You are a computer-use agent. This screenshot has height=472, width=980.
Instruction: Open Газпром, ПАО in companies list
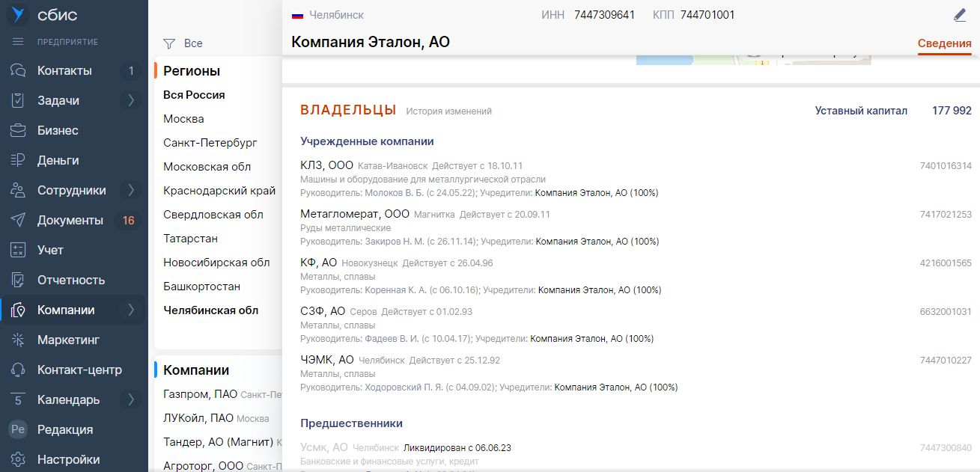[201, 393]
